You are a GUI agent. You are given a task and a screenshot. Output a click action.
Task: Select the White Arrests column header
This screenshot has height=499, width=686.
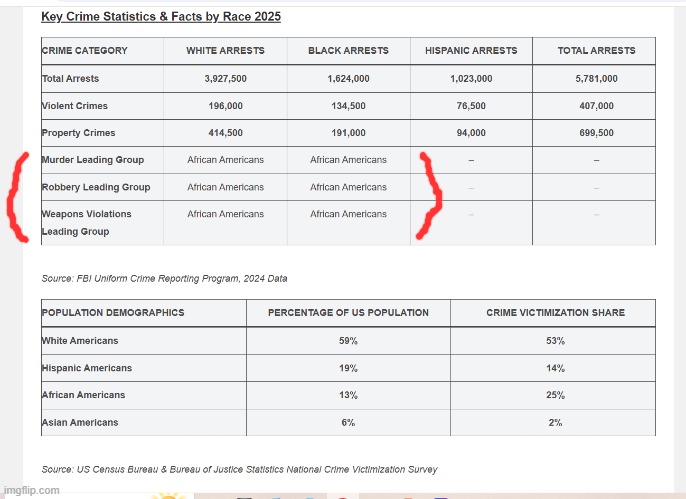click(225, 51)
